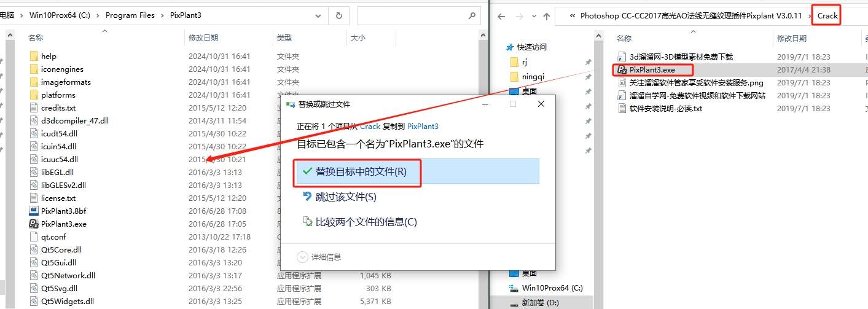Click the search magnifier icon
The image size is (868, 309).
pos(472,15)
